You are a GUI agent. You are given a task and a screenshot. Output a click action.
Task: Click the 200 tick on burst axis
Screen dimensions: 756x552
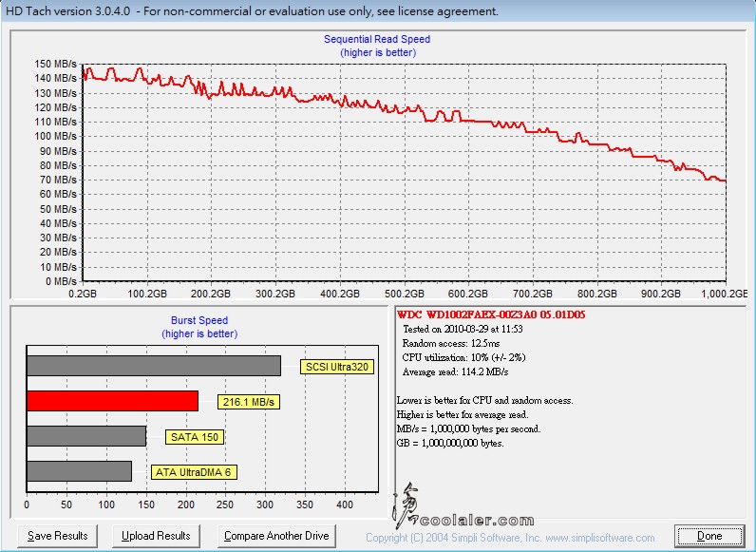click(185, 504)
